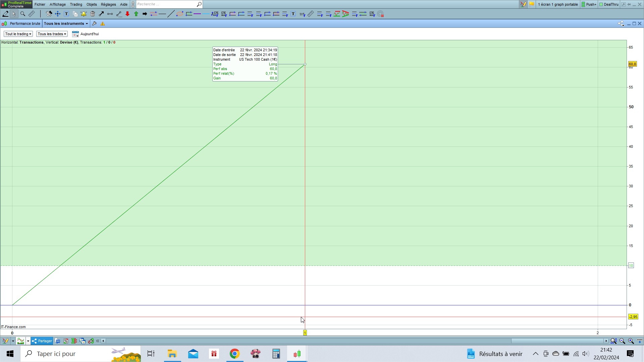Click the order book bricks icon

pyautogui.click(x=74, y=341)
